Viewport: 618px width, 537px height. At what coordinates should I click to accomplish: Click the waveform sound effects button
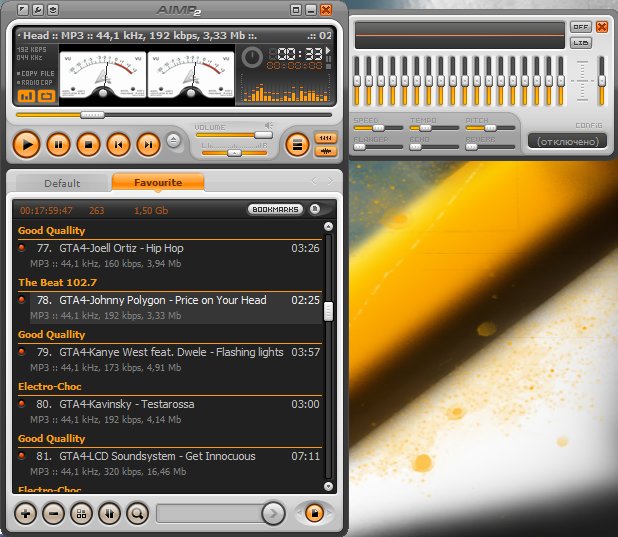pos(326,151)
